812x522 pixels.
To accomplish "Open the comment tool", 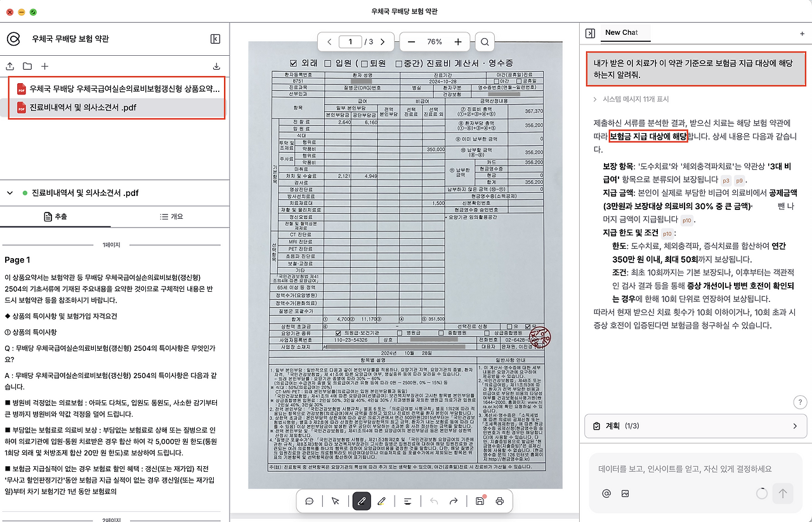I will [309, 501].
